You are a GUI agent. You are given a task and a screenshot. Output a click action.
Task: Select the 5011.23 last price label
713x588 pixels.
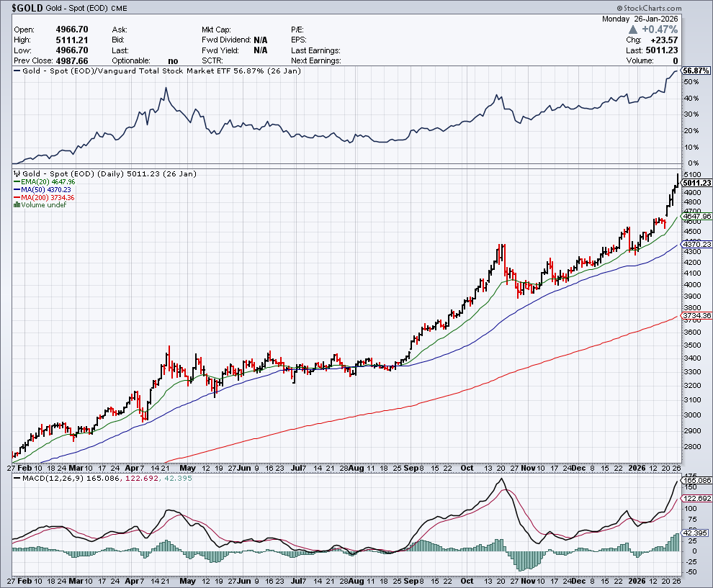pos(697,184)
